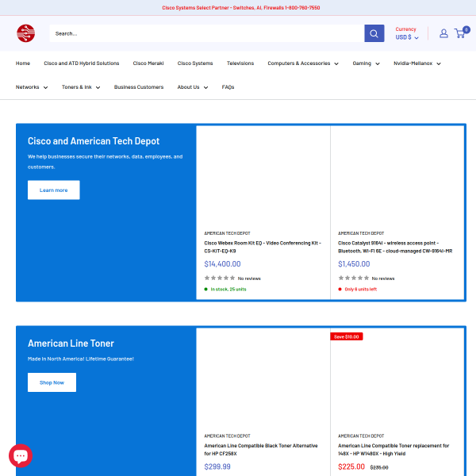The width and height of the screenshot is (476, 476).
Task: Expand the Nvidia-Mellanox menu
Action: tap(416, 63)
